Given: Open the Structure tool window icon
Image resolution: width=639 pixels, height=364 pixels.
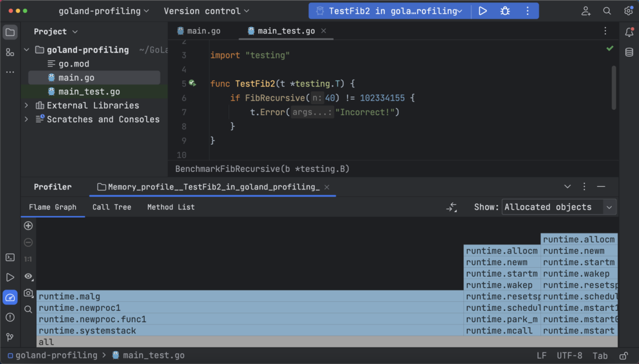Looking at the screenshot, I should [x=10, y=52].
